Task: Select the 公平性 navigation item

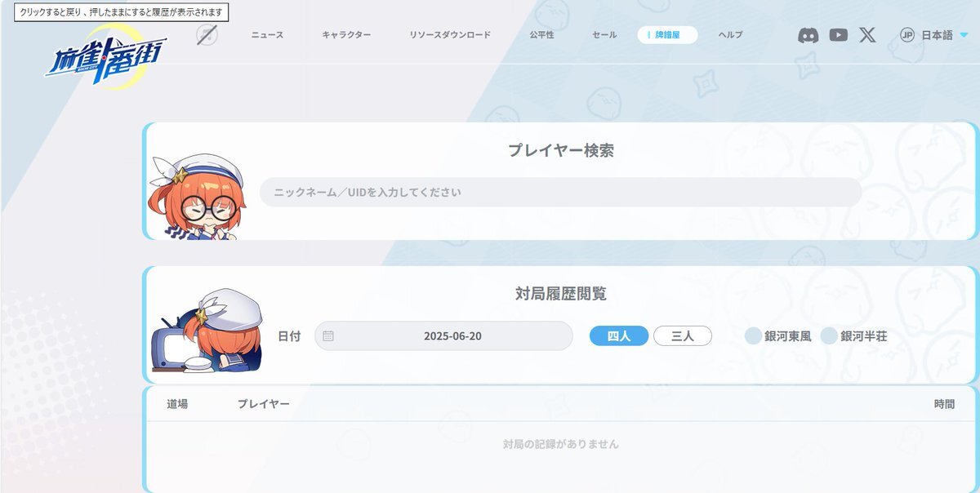Action: [x=541, y=35]
